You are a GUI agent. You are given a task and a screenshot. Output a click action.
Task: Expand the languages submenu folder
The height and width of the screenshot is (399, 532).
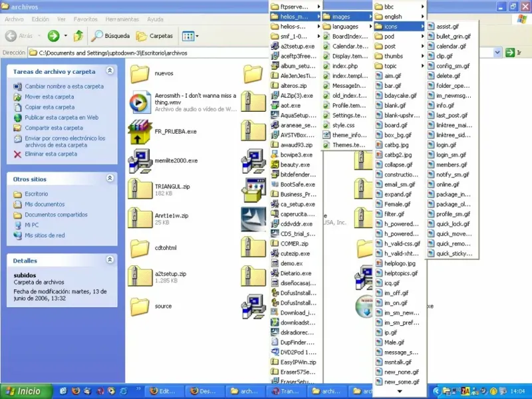click(346, 26)
